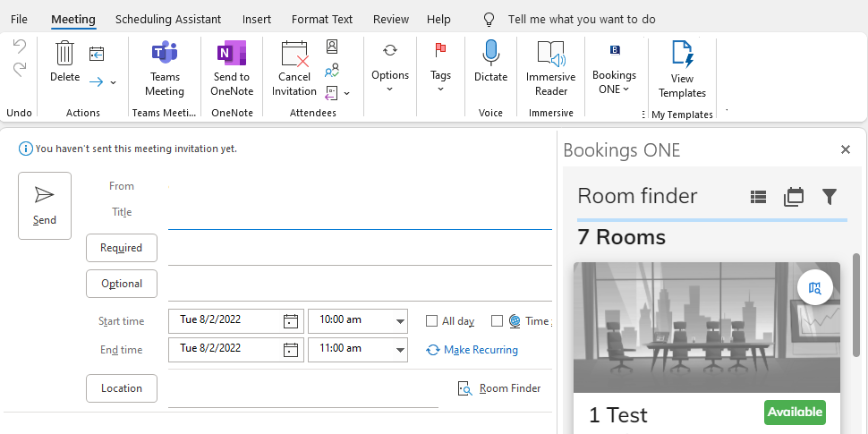
Task: Switch to the Scheduling Assistant tab
Action: click(x=168, y=19)
